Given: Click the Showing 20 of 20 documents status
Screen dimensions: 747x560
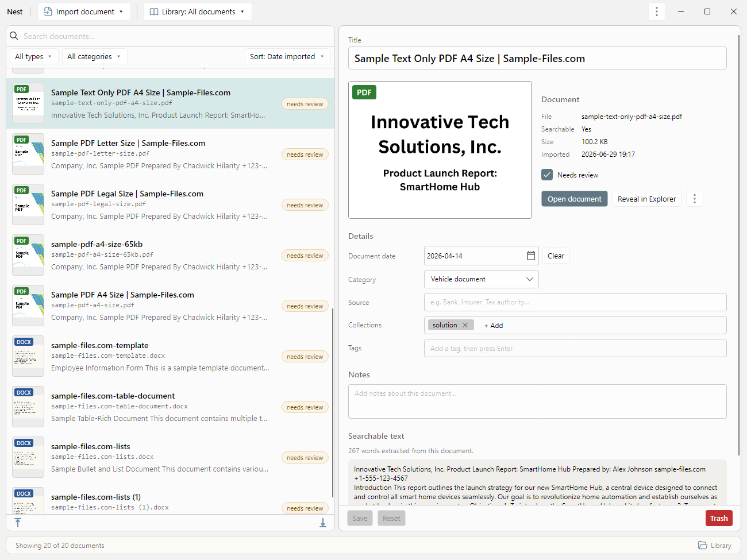Looking at the screenshot, I should coord(60,546).
